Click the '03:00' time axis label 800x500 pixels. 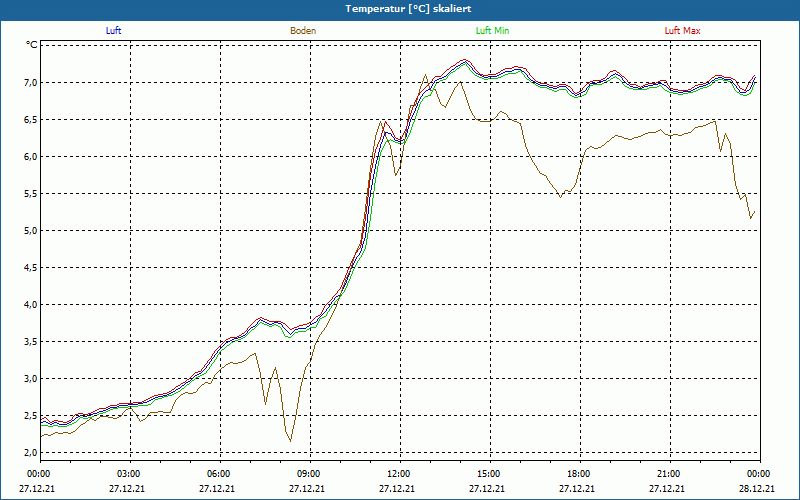point(127,474)
